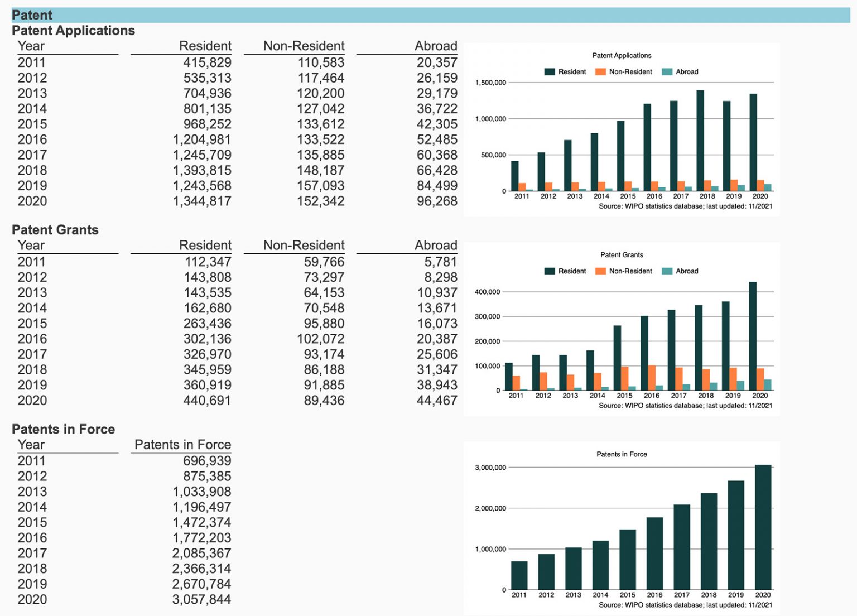The image size is (857, 616).
Task: Click abroad applications value 52,485
Action: coord(437,139)
